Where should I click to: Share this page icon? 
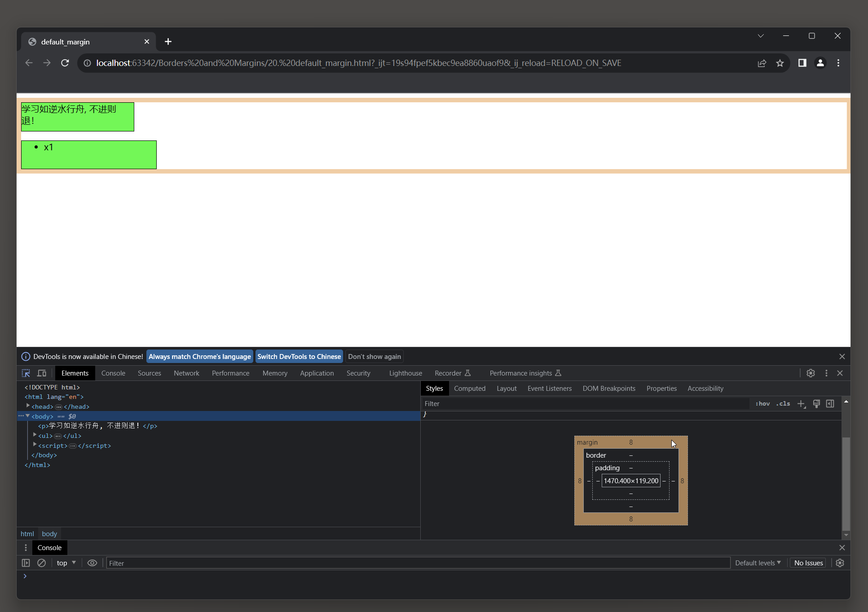pyautogui.click(x=762, y=63)
